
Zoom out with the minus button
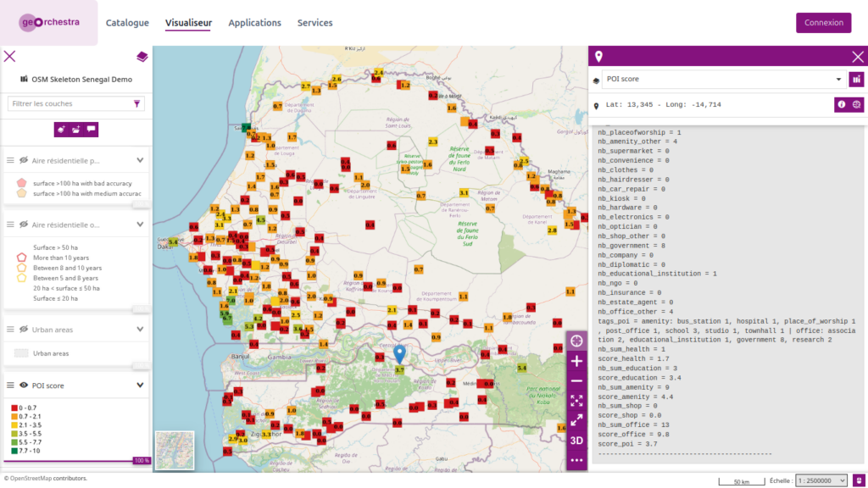[x=576, y=381]
